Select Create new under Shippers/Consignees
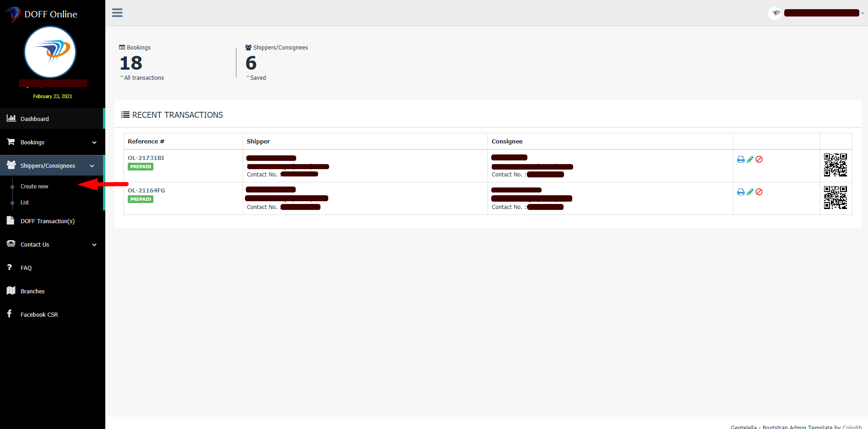 tap(34, 187)
